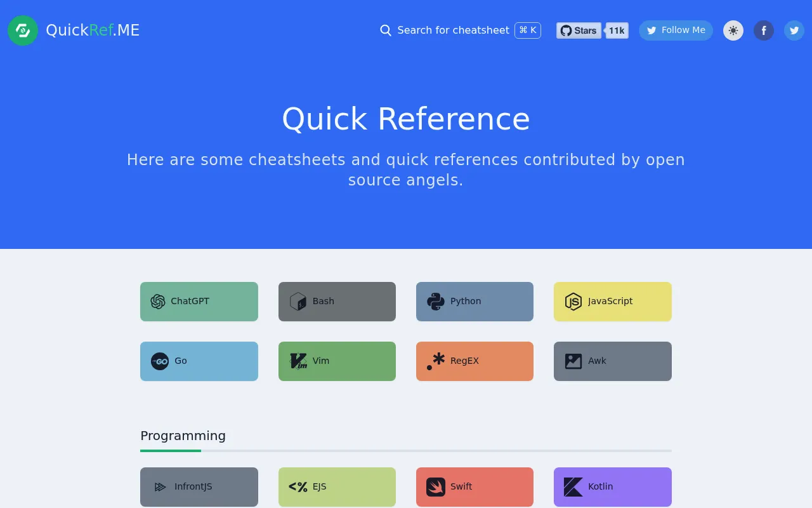This screenshot has width=812, height=508.
Task: Open the JavaScript cheatsheet card
Action: point(613,302)
